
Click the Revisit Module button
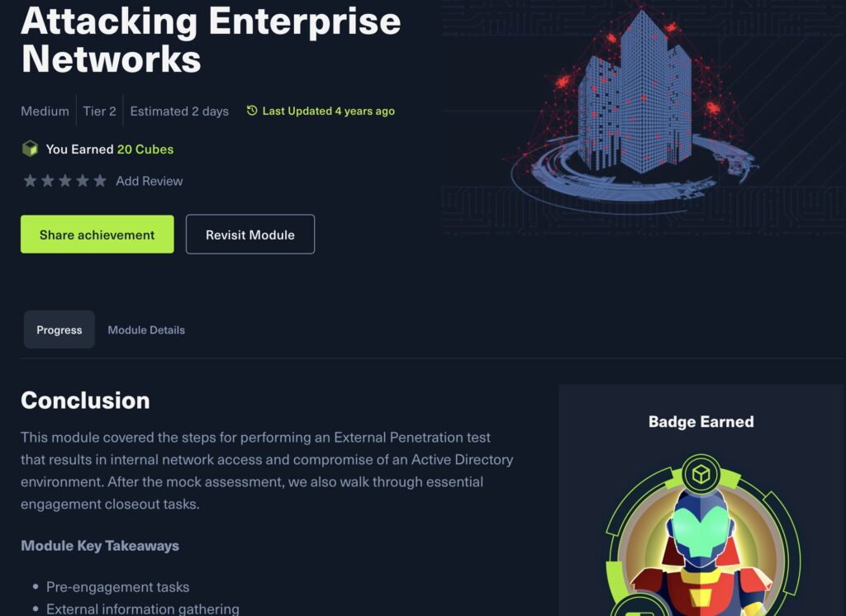tap(250, 235)
